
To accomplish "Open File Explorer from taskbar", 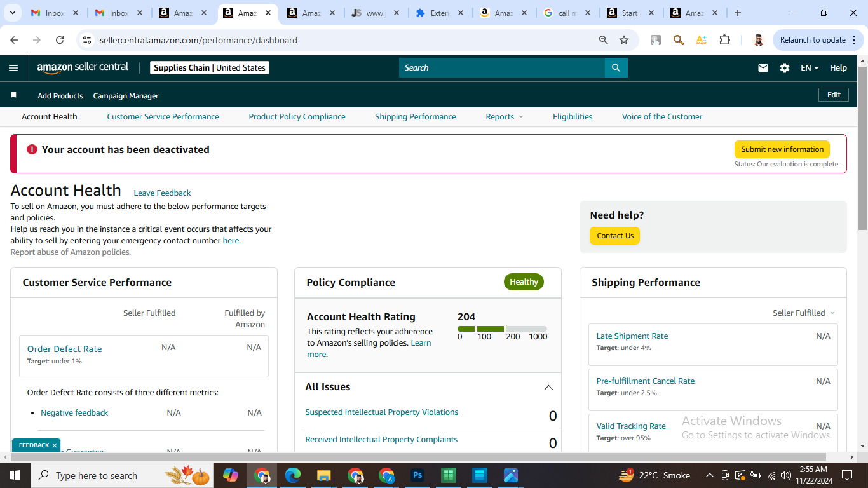I will [324, 475].
